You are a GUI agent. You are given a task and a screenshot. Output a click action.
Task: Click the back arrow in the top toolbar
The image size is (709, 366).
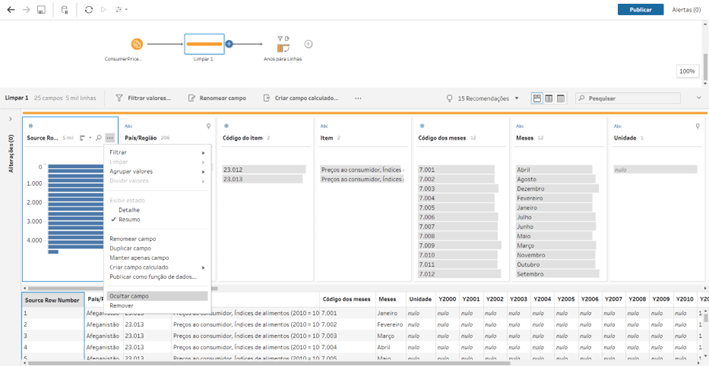coord(11,10)
